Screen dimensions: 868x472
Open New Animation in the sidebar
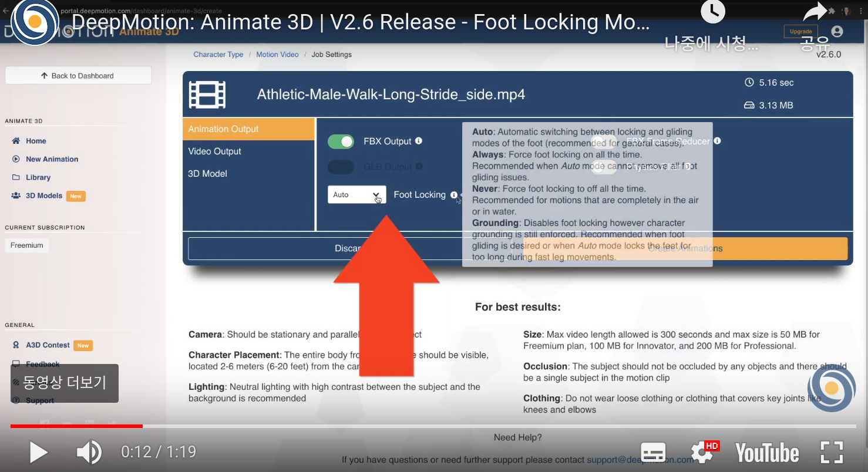click(52, 159)
